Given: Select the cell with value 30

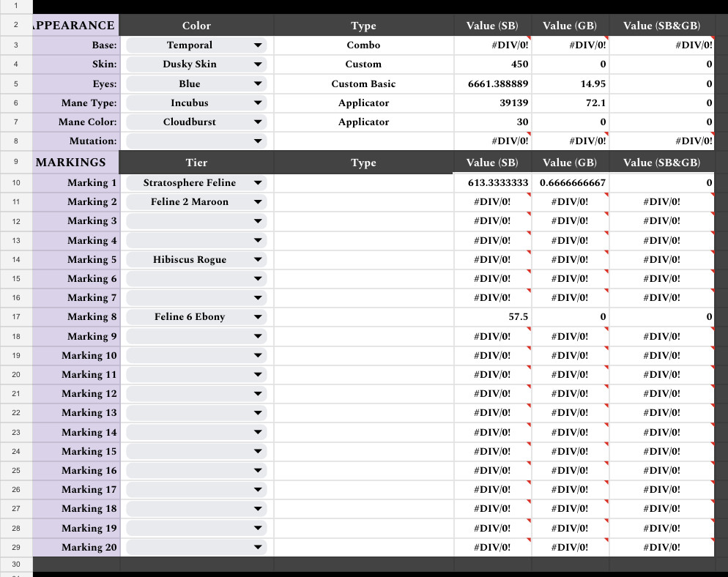Looking at the screenshot, I should tap(493, 122).
